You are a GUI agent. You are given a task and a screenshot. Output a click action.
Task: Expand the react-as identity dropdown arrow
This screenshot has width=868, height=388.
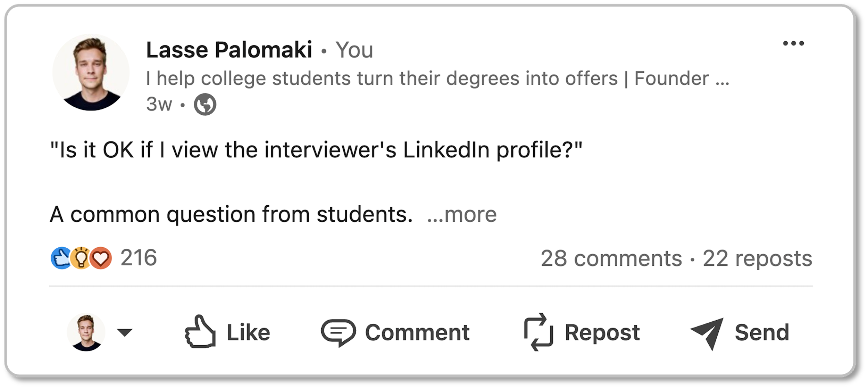coord(125,332)
